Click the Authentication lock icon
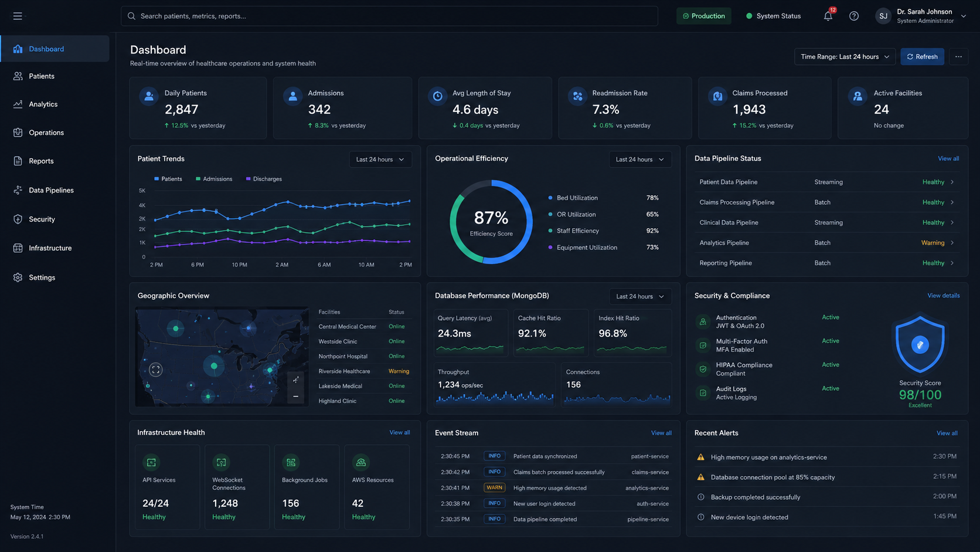Image resolution: width=980 pixels, height=552 pixels. (x=703, y=321)
